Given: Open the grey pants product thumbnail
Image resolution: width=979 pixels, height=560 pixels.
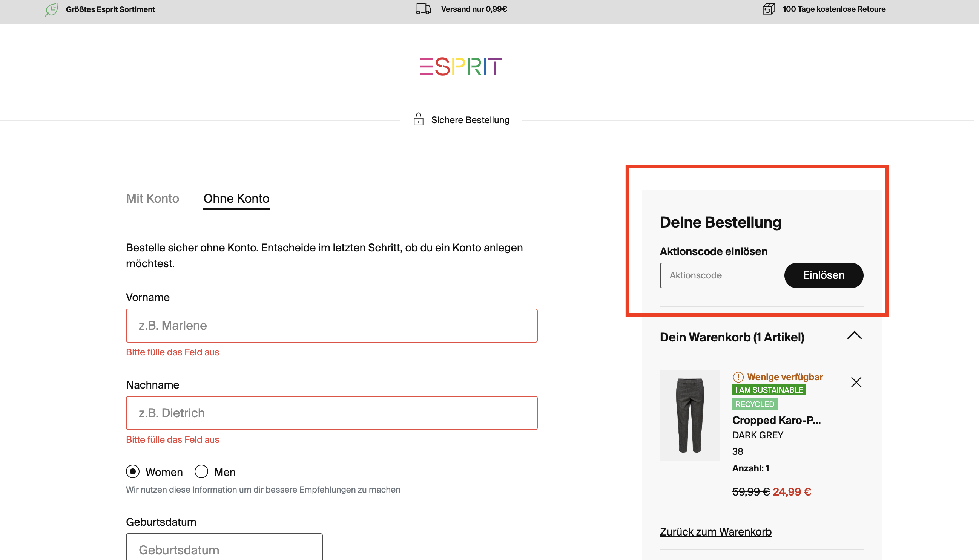Looking at the screenshot, I should 690,415.
